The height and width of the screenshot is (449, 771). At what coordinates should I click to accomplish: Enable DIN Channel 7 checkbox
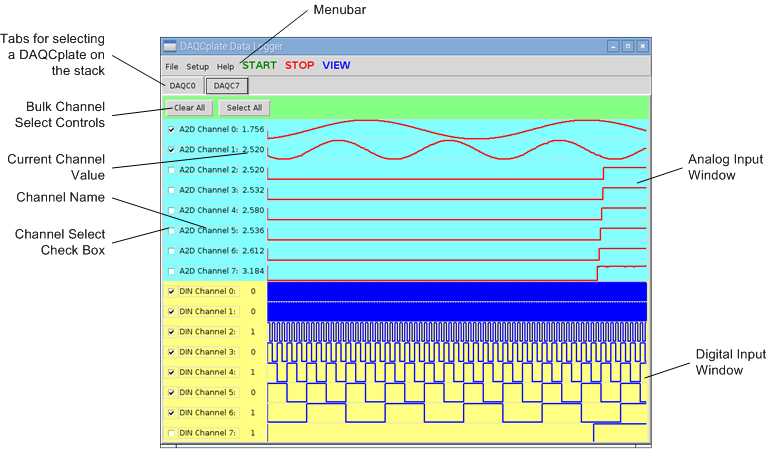(171, 433)
